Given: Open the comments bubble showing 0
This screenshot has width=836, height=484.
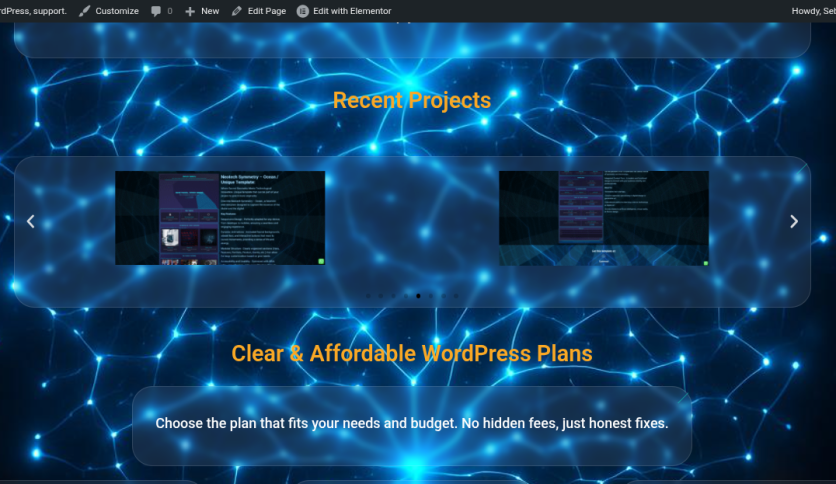Looking at the screenshot, I should pyautogui.click(x=162, y=11).
